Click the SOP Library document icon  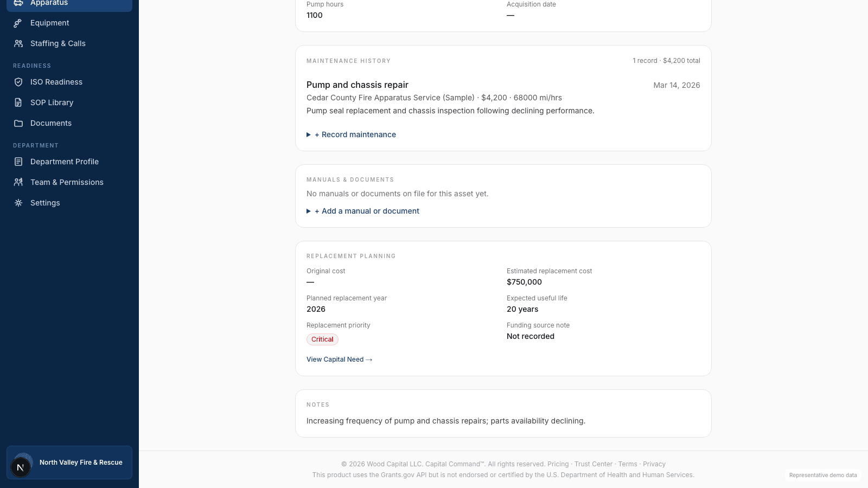click(x=18, y=102)
